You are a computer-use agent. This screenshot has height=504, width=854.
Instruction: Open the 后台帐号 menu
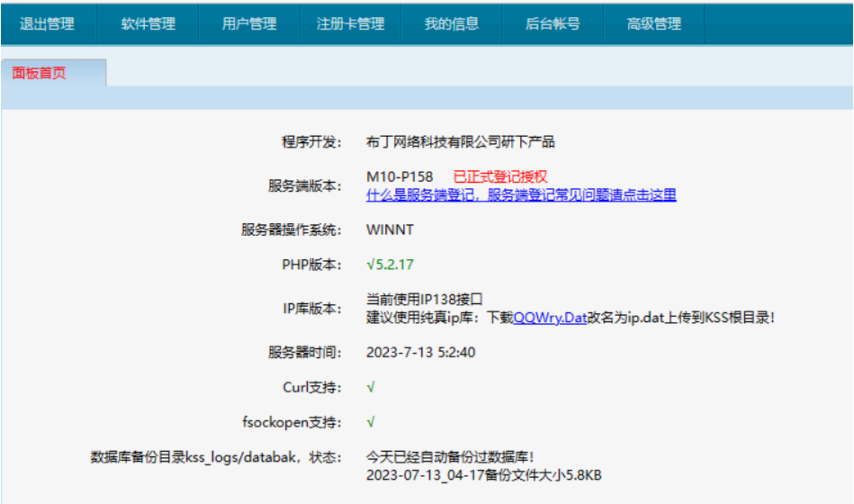click(553, 24)
